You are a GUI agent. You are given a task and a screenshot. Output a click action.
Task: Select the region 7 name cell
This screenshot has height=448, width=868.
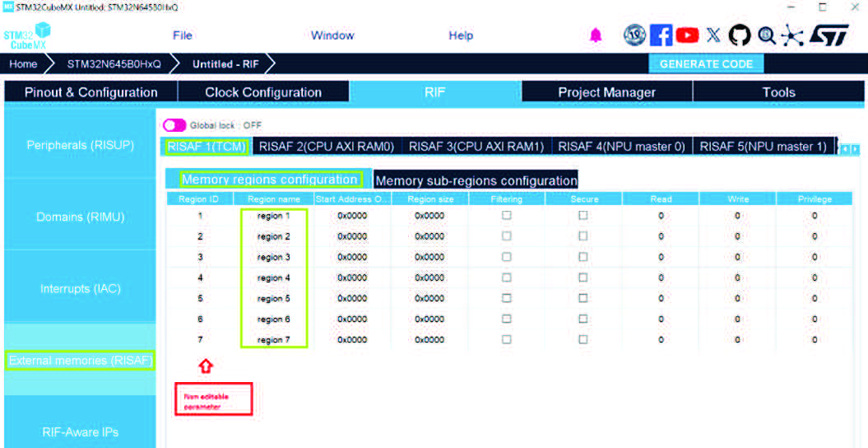pos(273,339)
